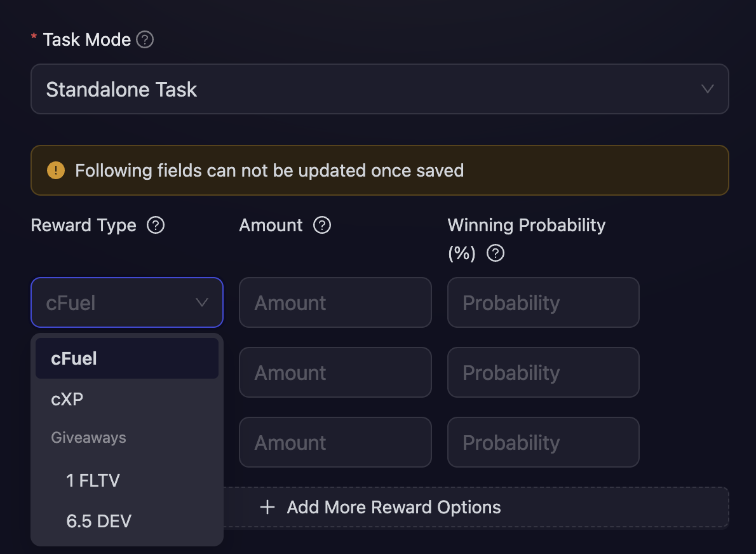This screenshot has width=756, height=554.
Task: Click the help icon next to Task Mode
Action: click(x=145, y=39)
